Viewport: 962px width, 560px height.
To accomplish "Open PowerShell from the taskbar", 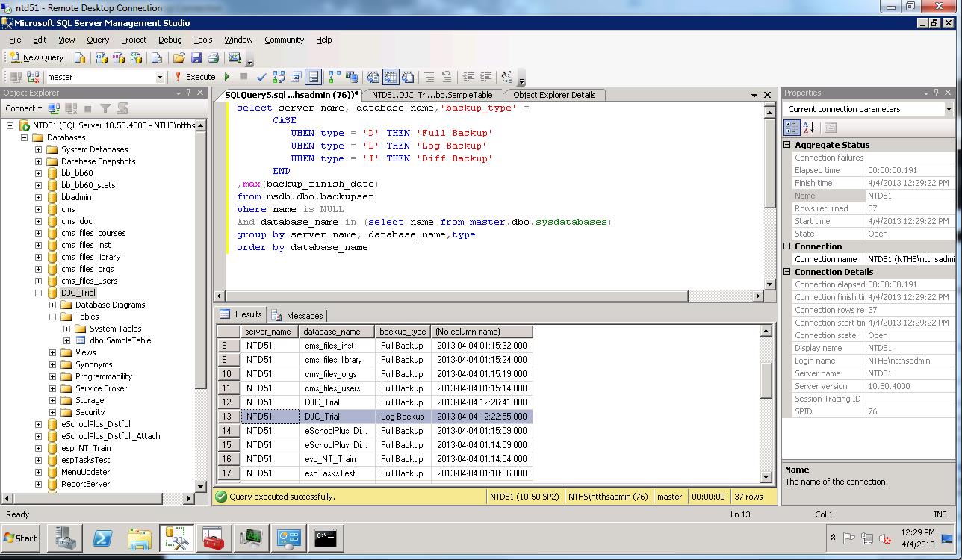I will pyautogui.click(x=102, y=538).
